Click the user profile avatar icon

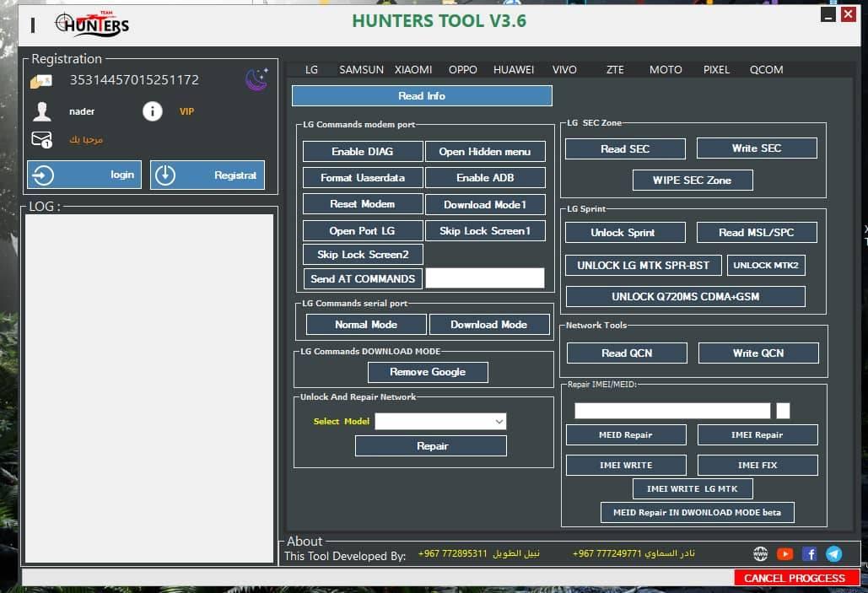42,111
